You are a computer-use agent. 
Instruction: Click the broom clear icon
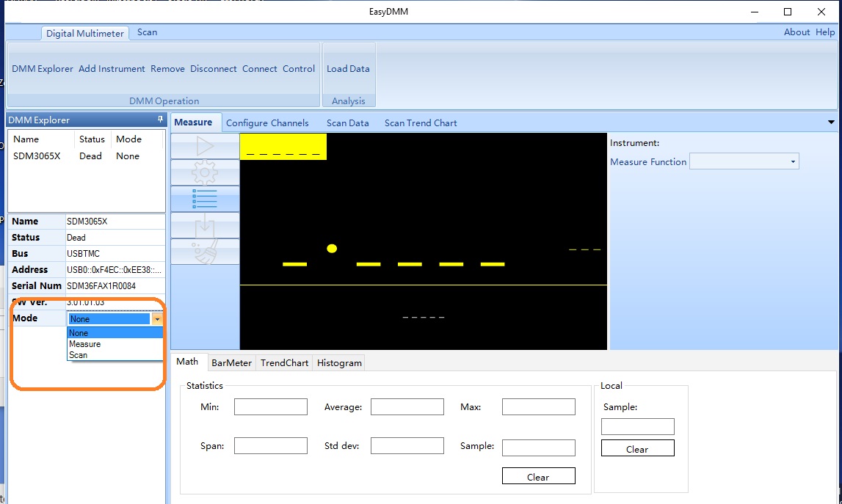(205, 252)
